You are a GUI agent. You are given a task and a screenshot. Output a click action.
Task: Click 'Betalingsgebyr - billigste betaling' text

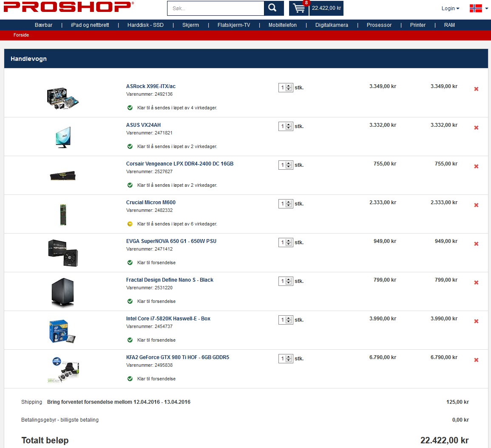coord(60,420)
